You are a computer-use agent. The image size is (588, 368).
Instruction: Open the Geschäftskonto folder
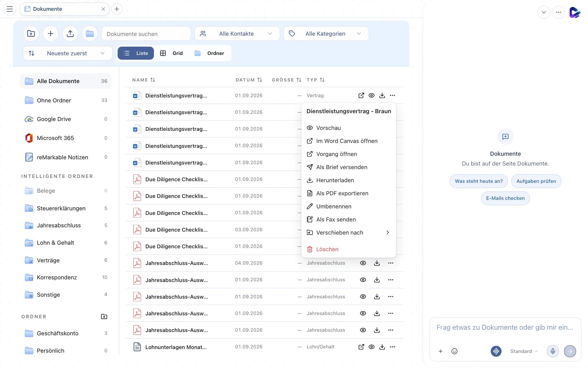coord(66,333)
